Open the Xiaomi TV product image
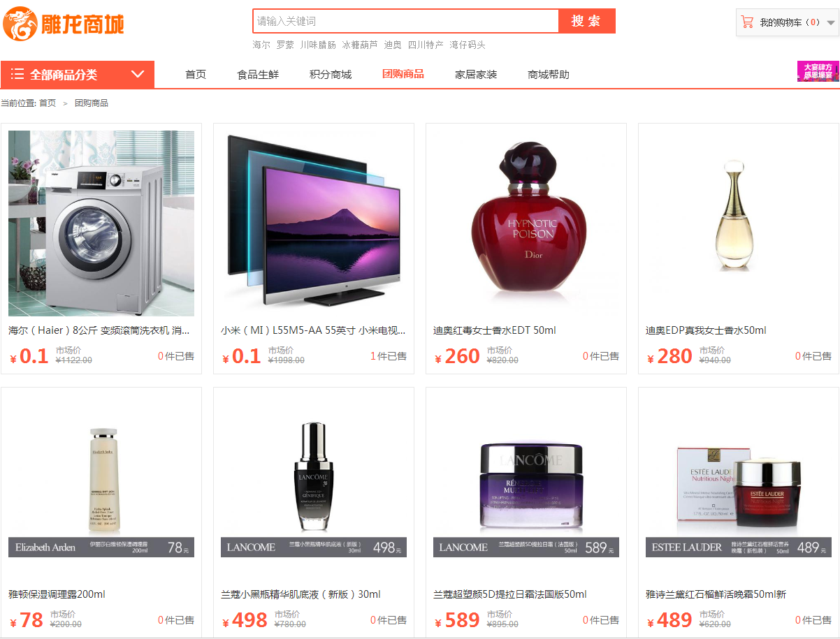 pyautogui.click(x=314, y=223)
